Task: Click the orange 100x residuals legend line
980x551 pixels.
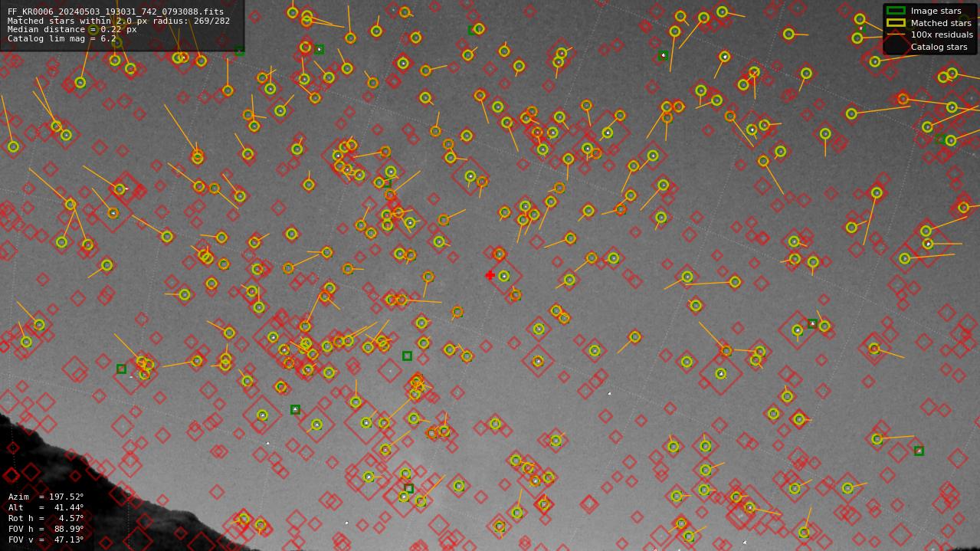Action: click(x=896, y=34)
